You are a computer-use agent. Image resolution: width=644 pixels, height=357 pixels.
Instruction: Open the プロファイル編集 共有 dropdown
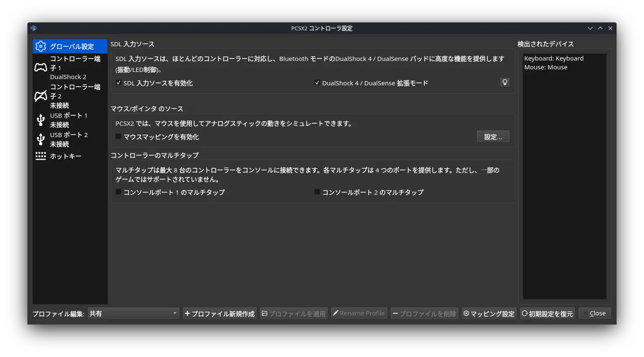point(134,313)
